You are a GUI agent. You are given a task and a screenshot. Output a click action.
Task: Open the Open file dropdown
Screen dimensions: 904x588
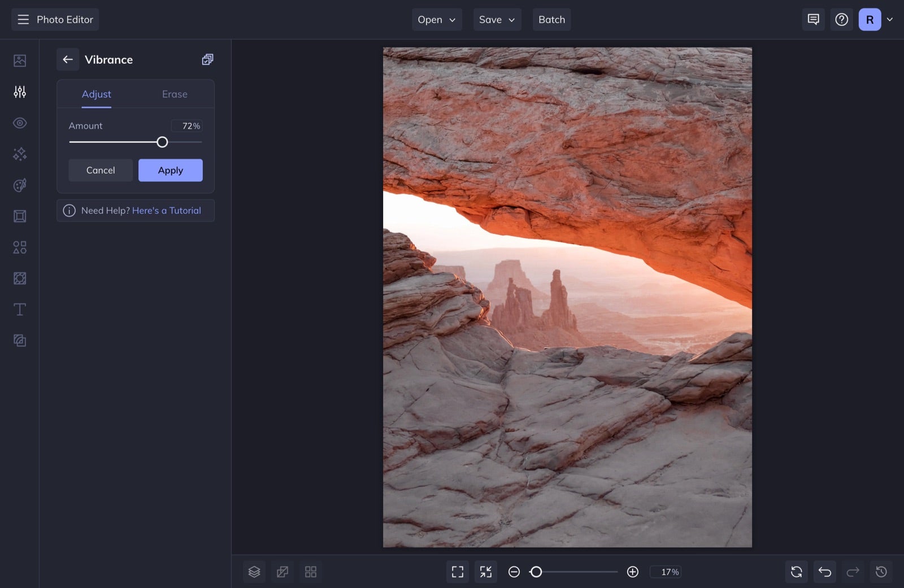click(x=436, y=19)
